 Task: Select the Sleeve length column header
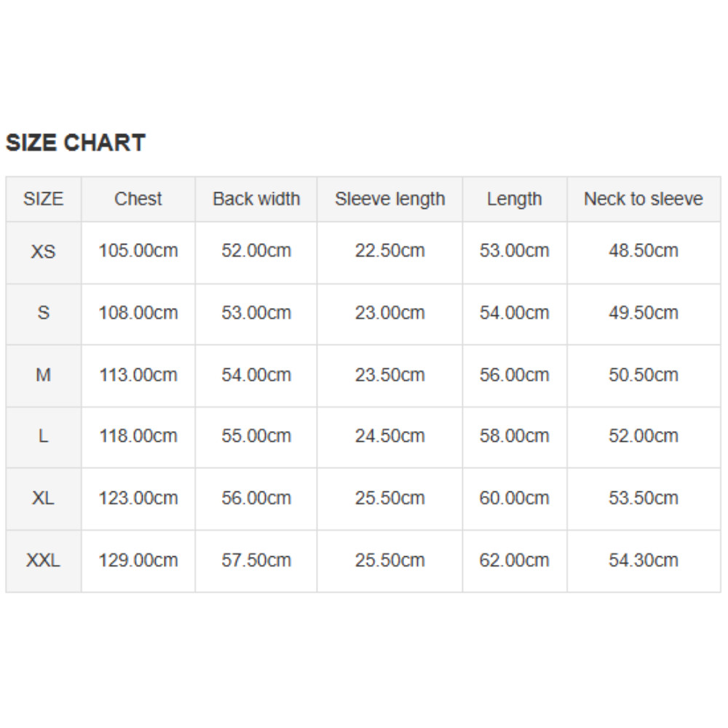(x=389, y=199)
